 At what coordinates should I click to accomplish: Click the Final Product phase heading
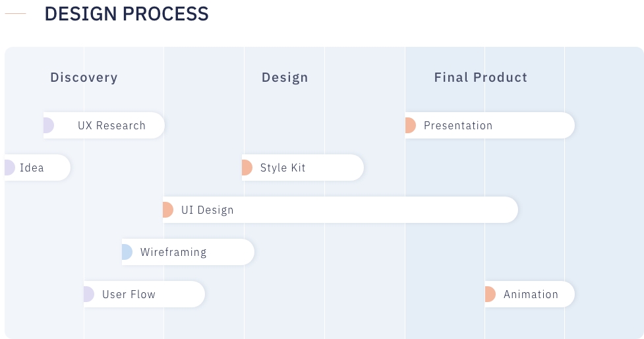pos(481,77)
